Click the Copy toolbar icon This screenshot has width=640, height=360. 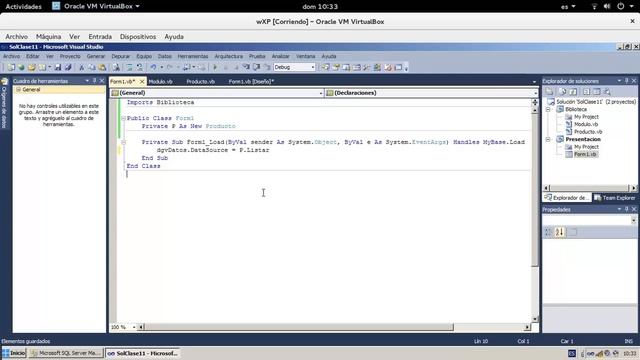click(92, 67)
